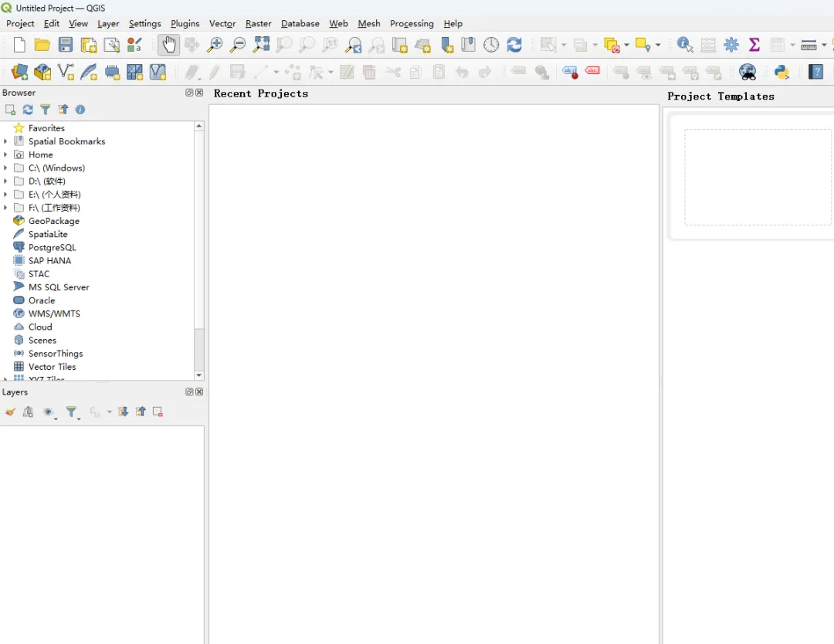Toggle Browser properties info widget icon
The image size is (834, 644).
tap(80, 110)
